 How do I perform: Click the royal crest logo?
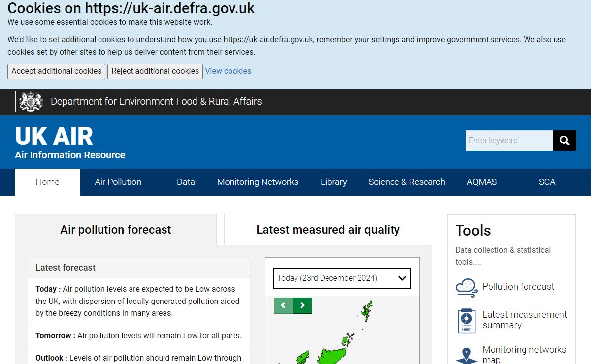pos(31,102)
